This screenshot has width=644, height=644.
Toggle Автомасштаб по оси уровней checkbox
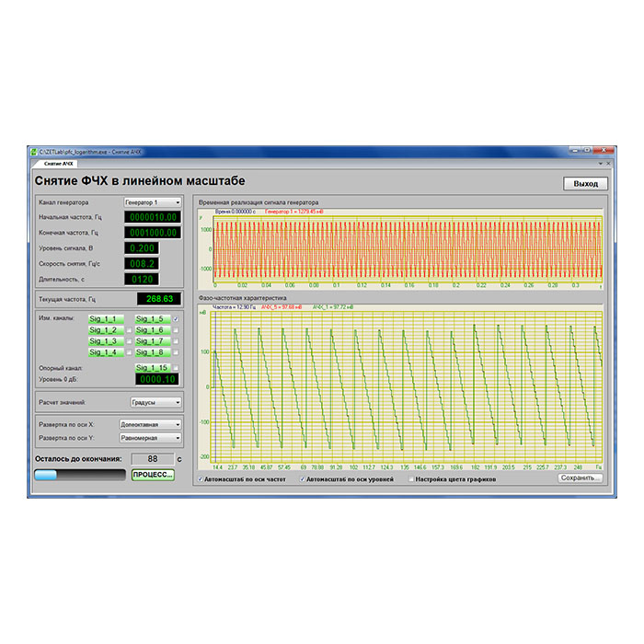303,479
